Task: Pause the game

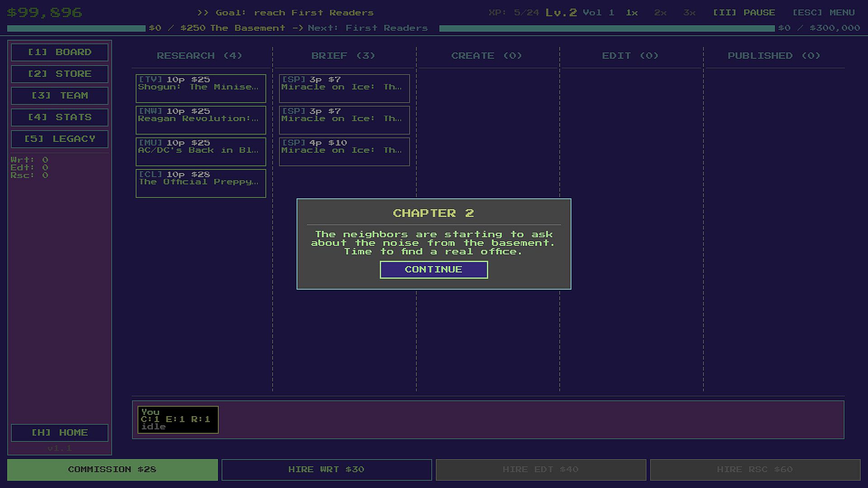Action: coord(744,13)
